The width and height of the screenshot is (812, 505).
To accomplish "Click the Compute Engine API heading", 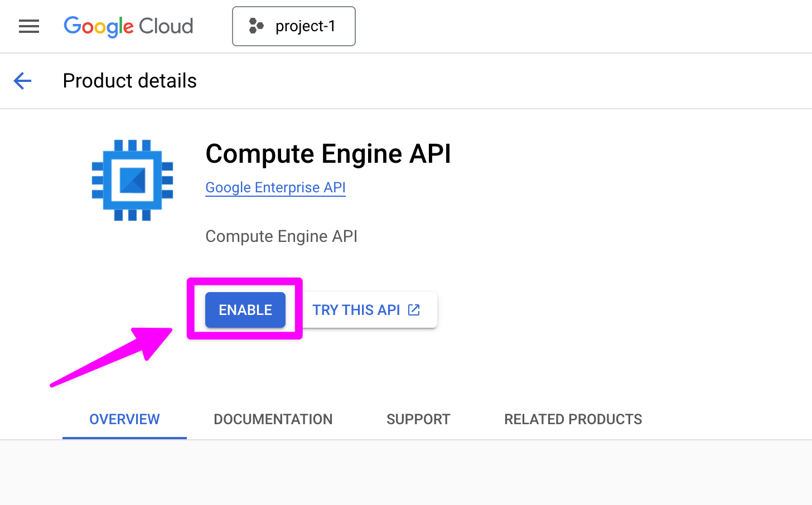I will pos(328,154).
